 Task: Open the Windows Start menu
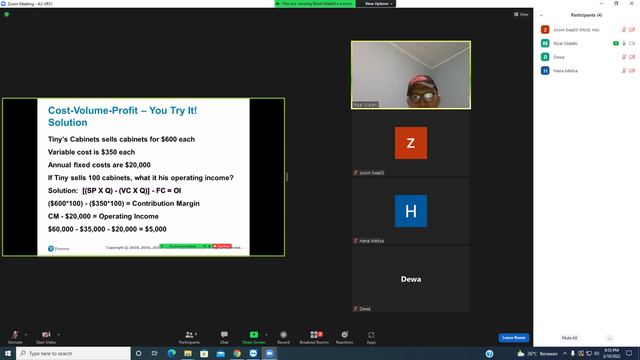8,353
